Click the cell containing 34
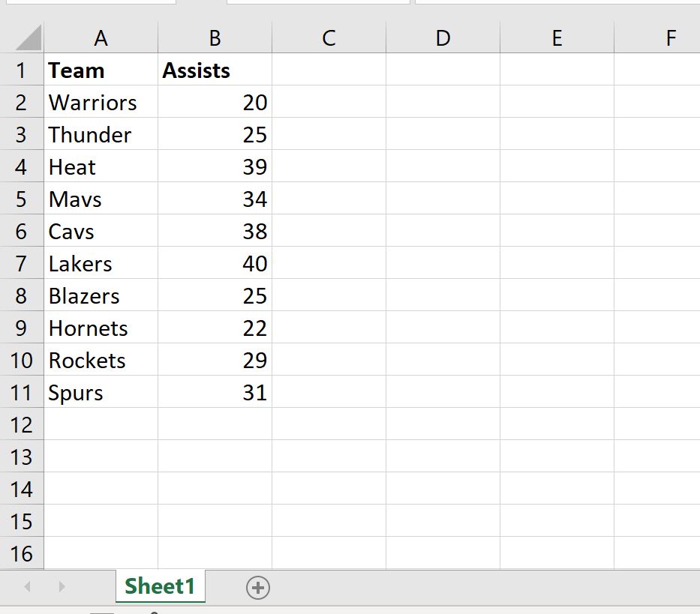 [215, 199]
